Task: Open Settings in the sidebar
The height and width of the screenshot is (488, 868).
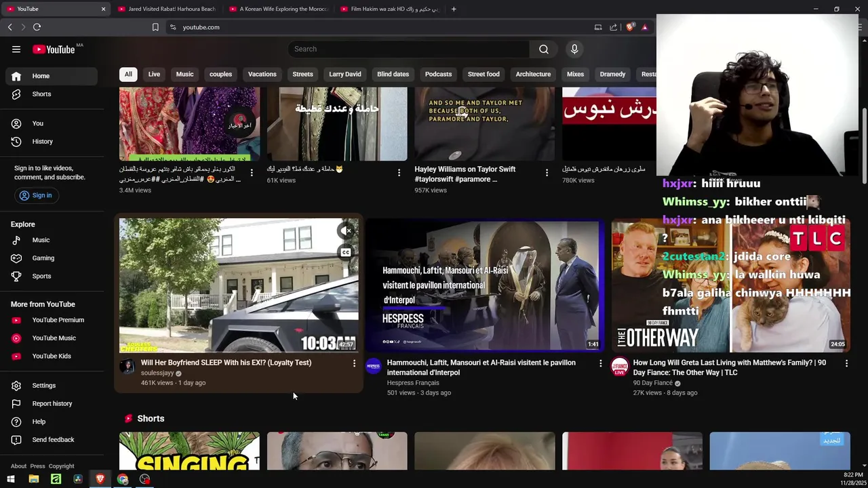Action: point(53,386)
